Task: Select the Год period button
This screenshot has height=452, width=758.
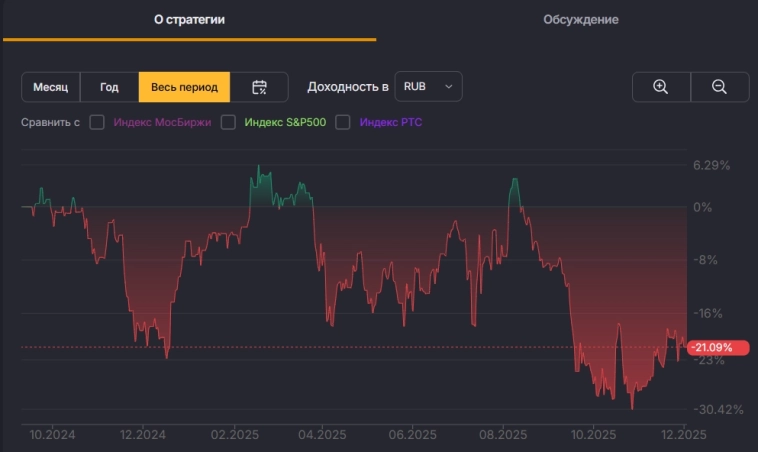Action: pos(109,87)
